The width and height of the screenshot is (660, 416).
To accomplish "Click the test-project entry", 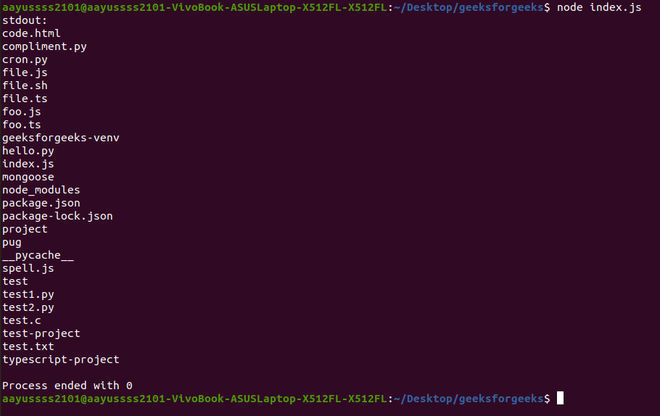I will click(41, 334).
